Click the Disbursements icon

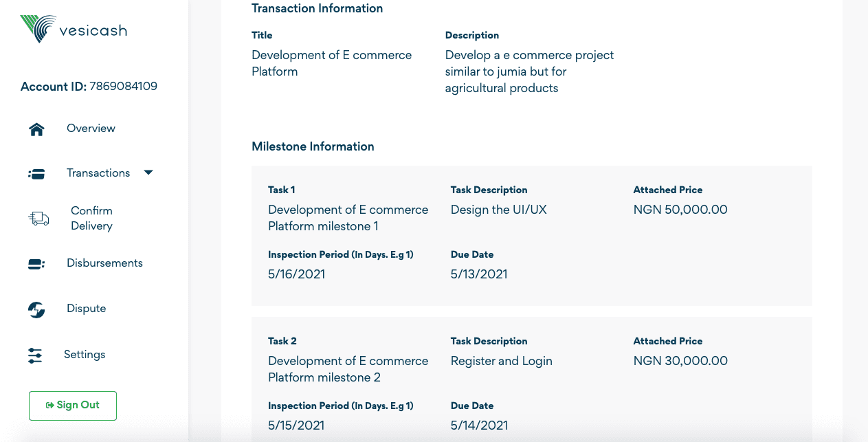pyautogui.click(x=36, y=264)
